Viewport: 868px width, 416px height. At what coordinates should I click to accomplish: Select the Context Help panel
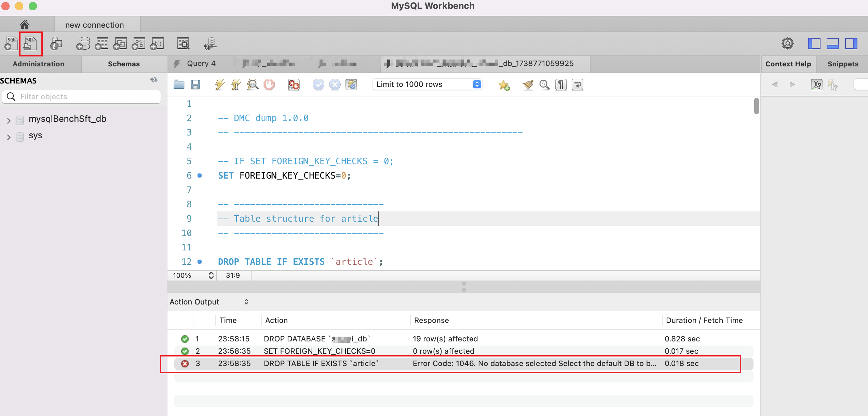(788, 64)
